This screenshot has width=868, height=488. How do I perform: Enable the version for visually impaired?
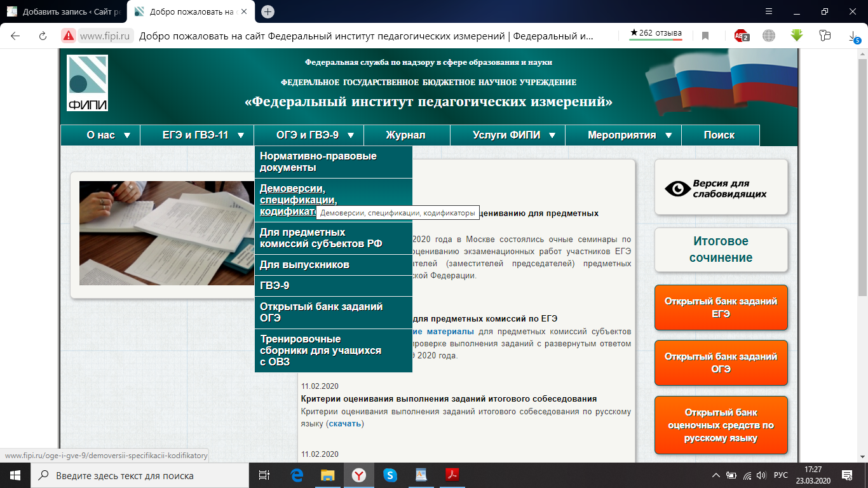721,187
